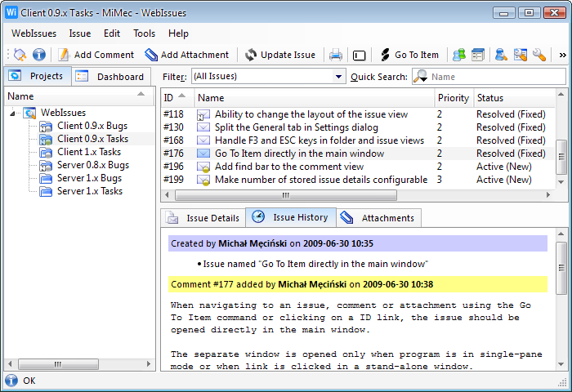Select the Server 1.x Tasks folder

point(90,191)
